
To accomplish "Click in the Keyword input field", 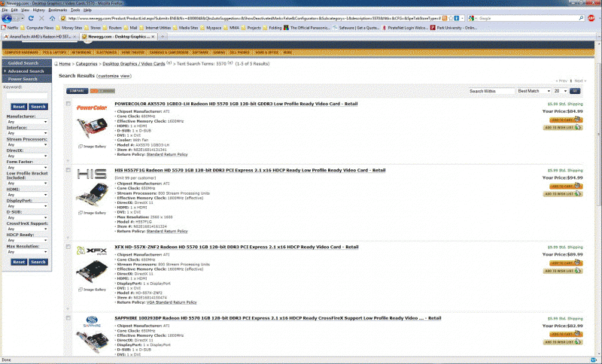I will [27, 96].
